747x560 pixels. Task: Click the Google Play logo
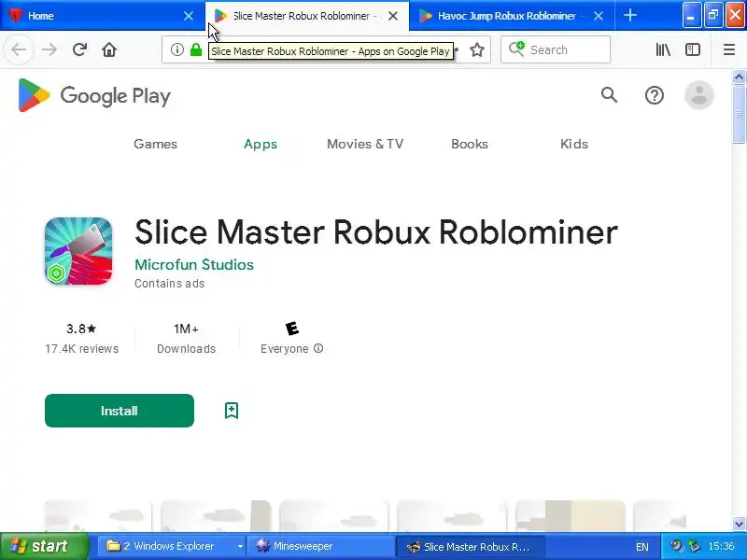pos(94,96)
